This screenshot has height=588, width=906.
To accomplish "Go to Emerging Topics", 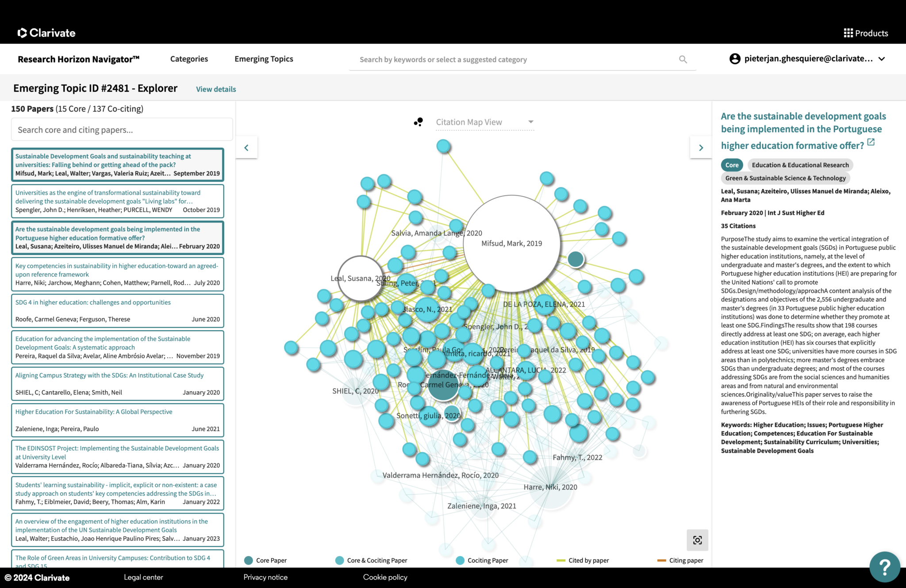I will (264, 59).
